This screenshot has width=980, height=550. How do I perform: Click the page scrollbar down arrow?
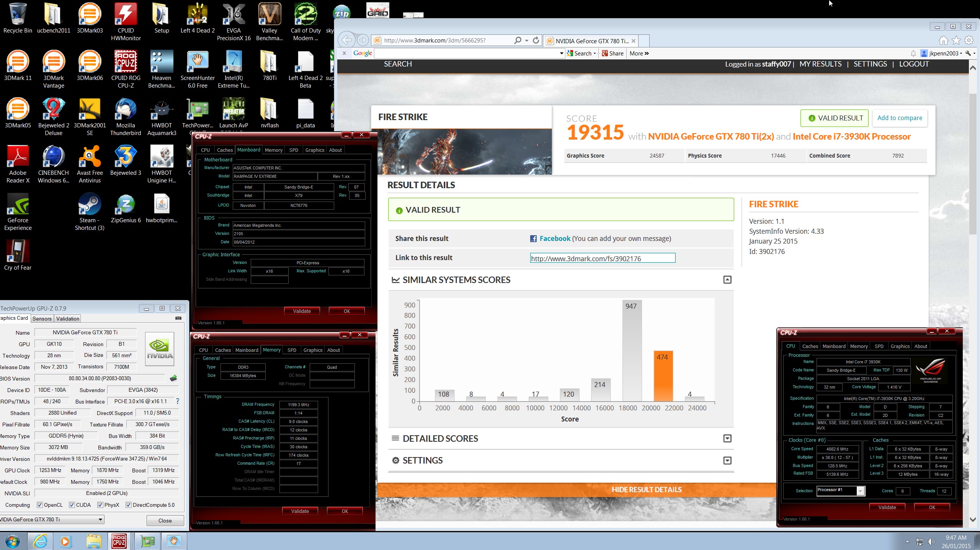click(x=973, y=519)
